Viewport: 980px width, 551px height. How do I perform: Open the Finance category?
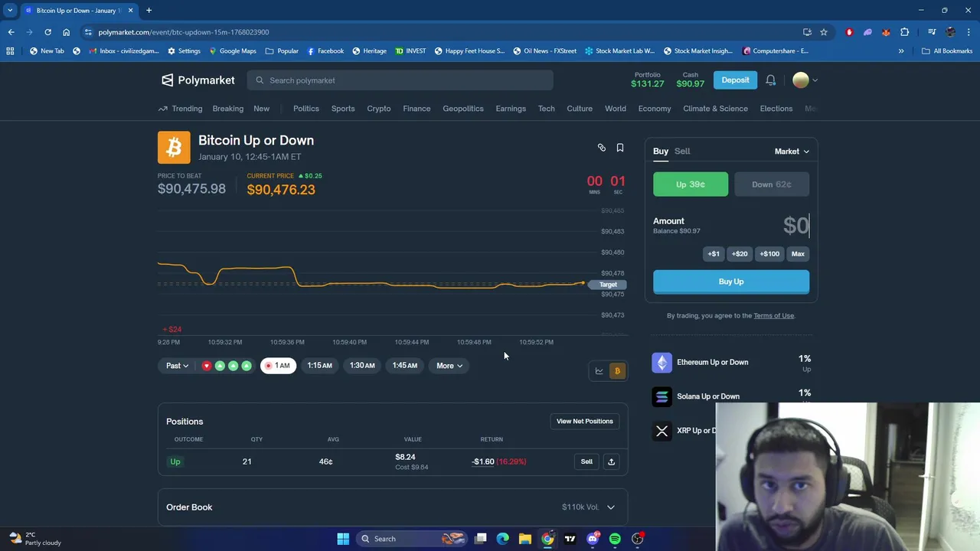(416, 109)
